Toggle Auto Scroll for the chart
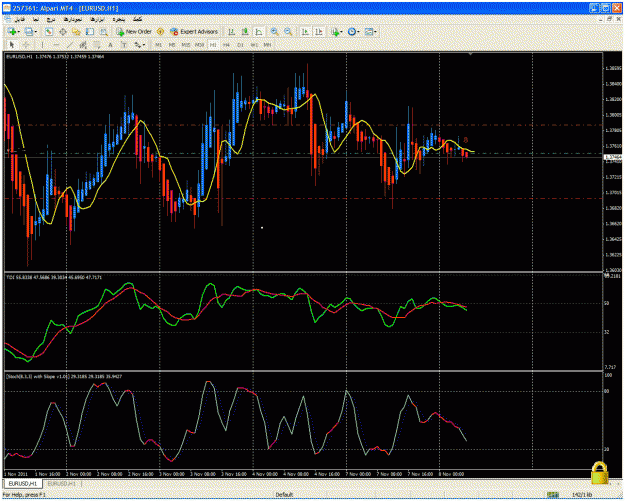The height and width of the screenshot is (501, 625). tap(305, 31)
